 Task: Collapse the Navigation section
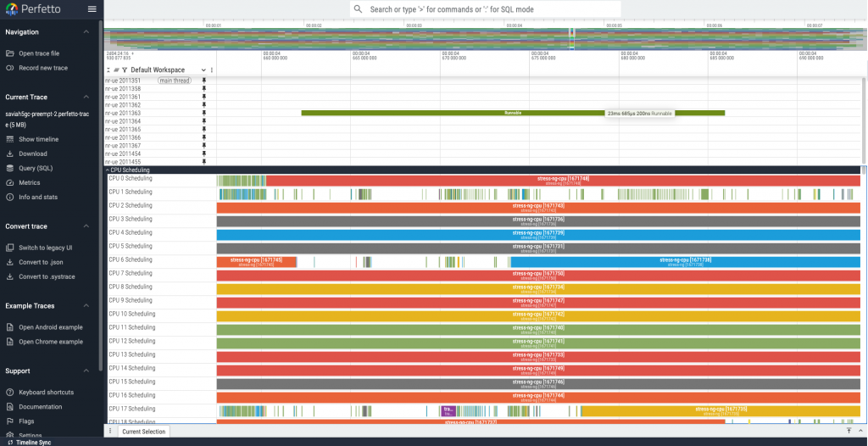(86, 32)
